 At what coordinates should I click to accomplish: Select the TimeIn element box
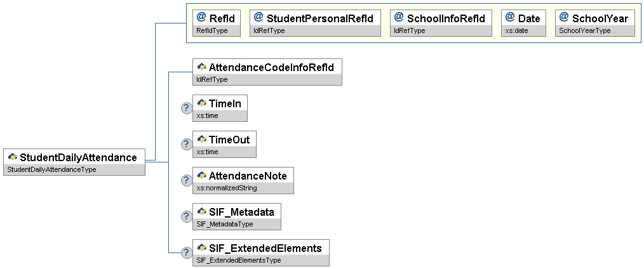coord(225,103)
